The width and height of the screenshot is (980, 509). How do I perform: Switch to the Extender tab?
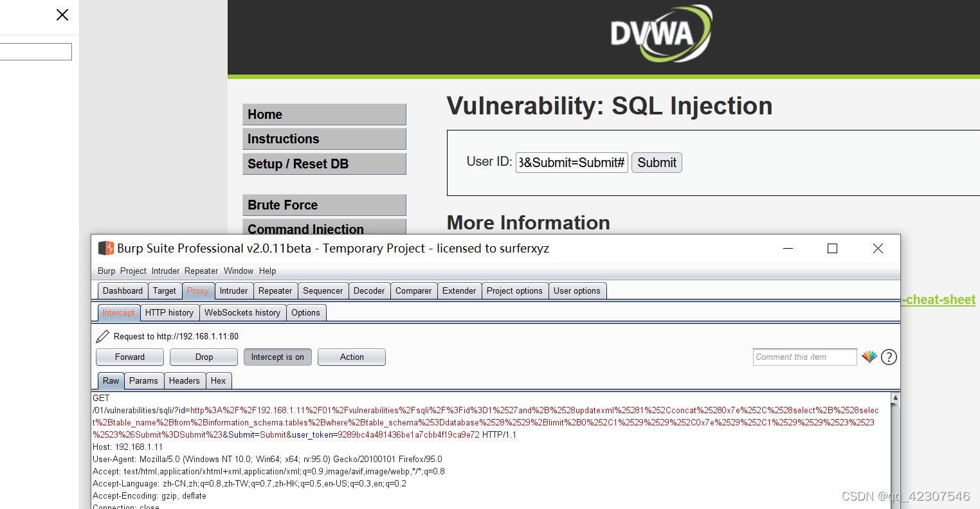[x=459, y=290]
